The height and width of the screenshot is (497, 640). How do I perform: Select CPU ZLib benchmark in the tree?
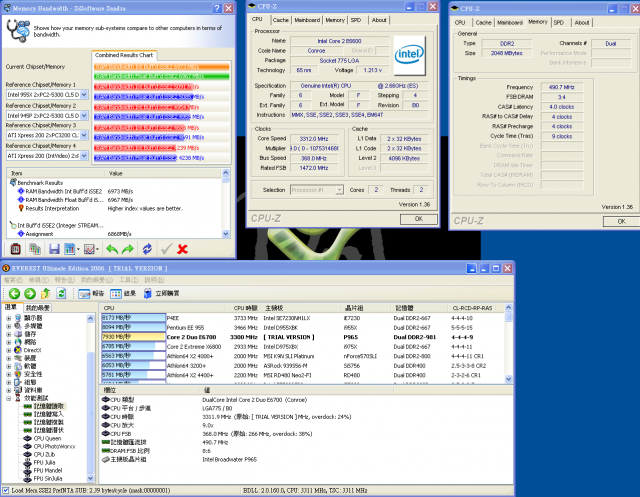click(44, 455)
